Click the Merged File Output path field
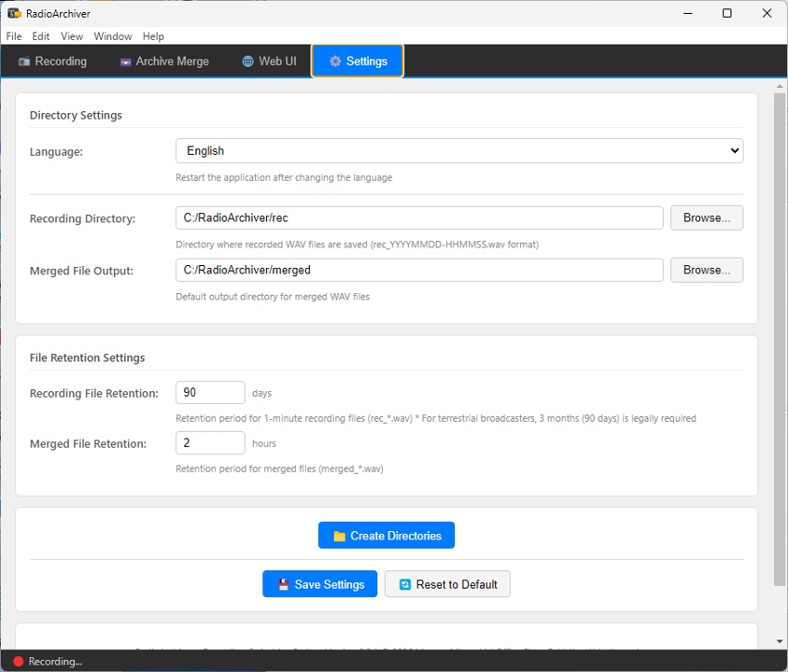788x672 pixels. point(419,271)
